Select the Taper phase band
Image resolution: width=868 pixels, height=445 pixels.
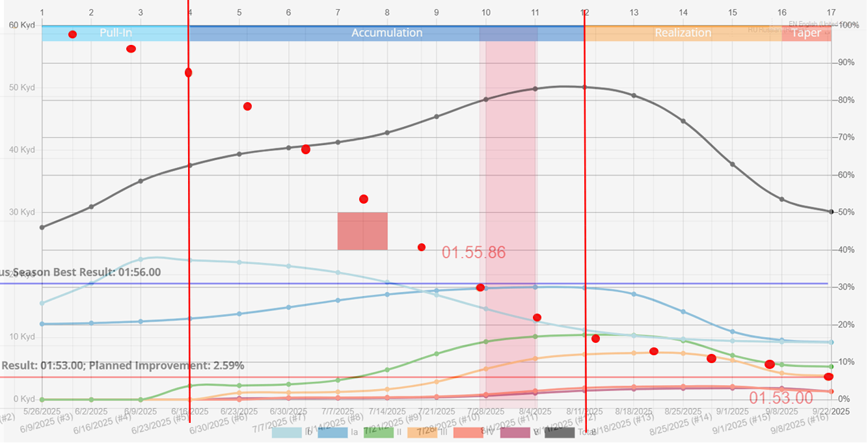pos(806,34)
